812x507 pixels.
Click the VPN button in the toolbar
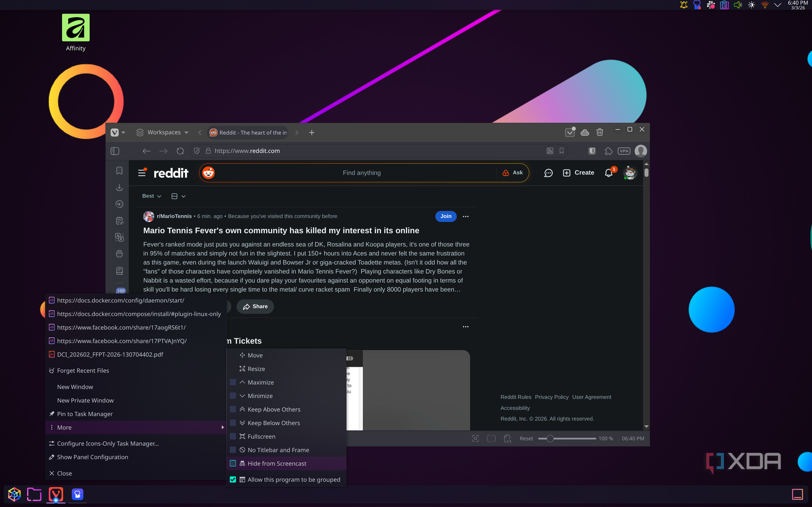pos(624,151)
